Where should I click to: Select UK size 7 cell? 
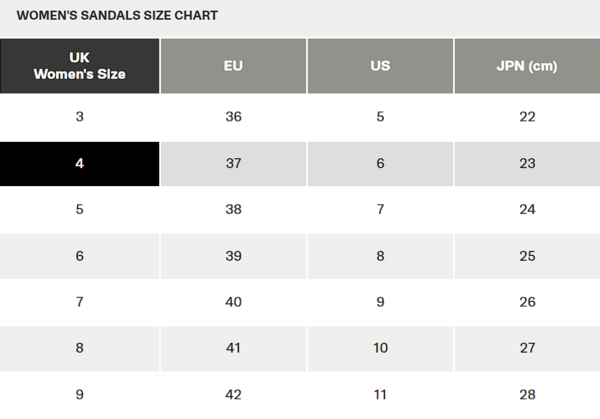point(80,302)
